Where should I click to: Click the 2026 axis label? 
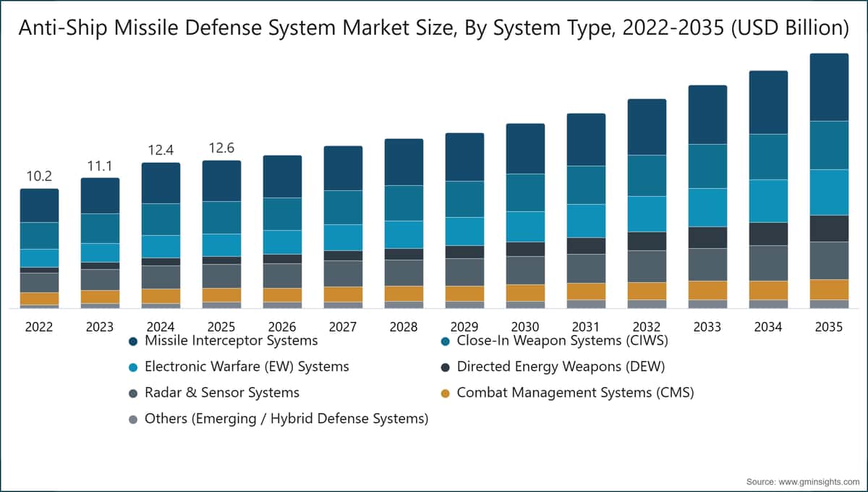[282, 327]
